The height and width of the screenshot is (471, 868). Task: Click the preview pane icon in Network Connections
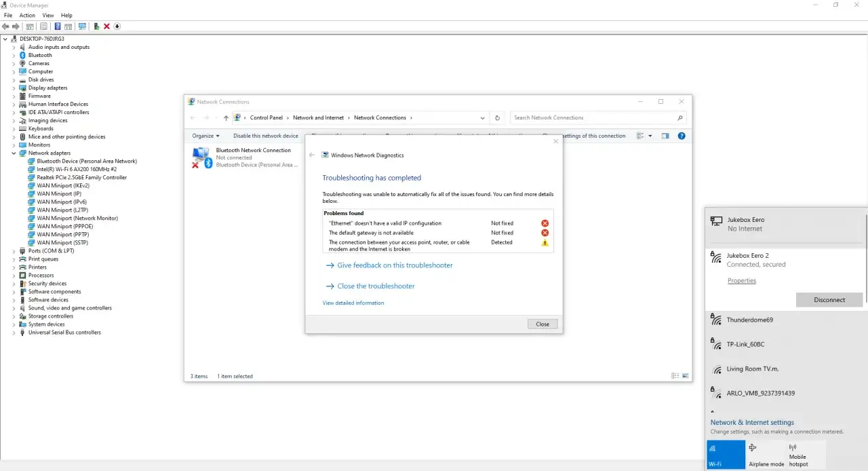tap(665, 136)
